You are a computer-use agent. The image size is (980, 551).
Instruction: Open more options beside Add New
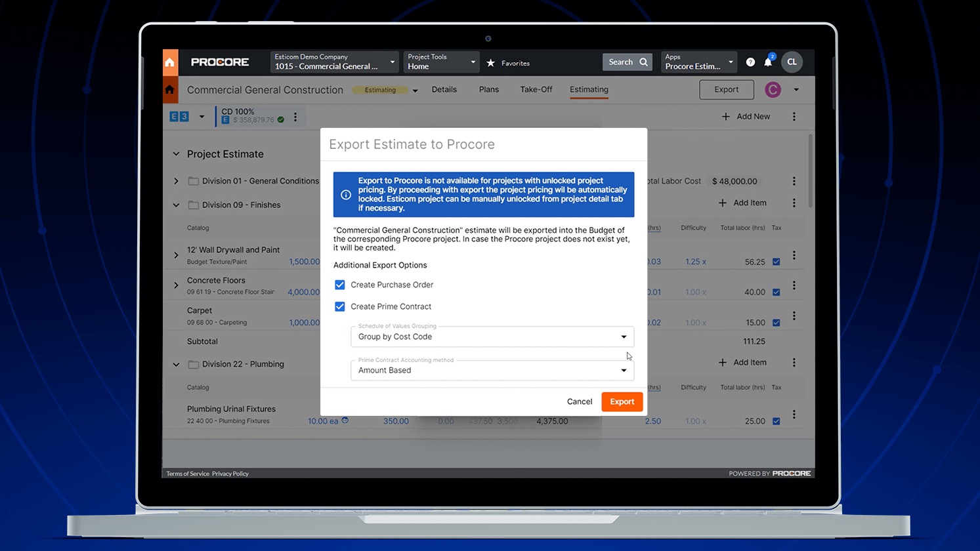(x=794, y=117)
